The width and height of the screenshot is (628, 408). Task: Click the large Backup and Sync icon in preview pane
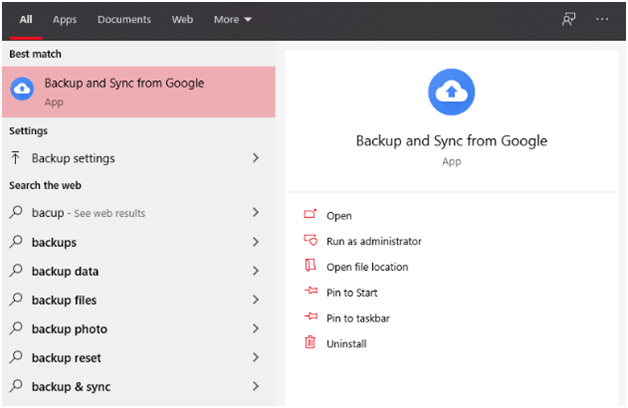(x=451, y=92)
